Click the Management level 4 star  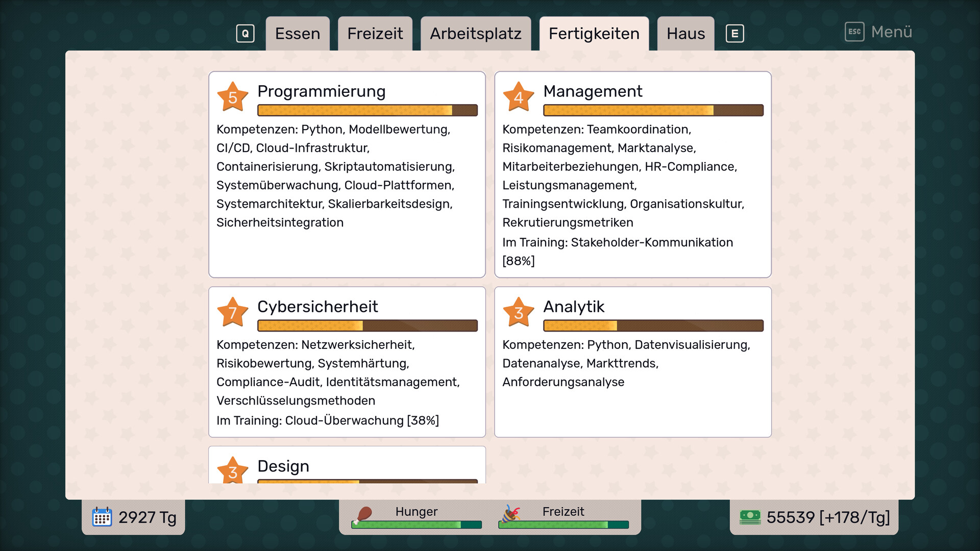(x=518, y=97)
